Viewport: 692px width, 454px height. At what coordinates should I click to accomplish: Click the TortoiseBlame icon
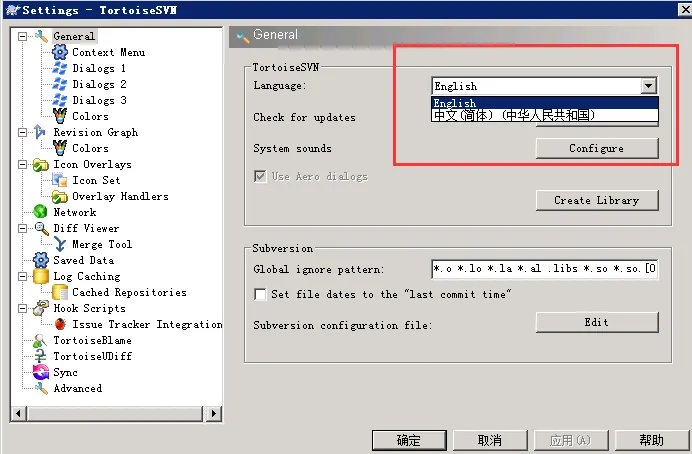[x=40, y=340]
